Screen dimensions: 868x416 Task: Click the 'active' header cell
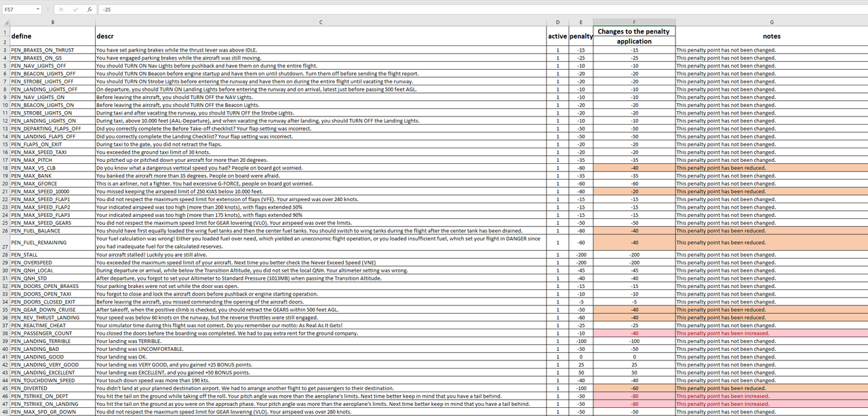click(557, 37)
